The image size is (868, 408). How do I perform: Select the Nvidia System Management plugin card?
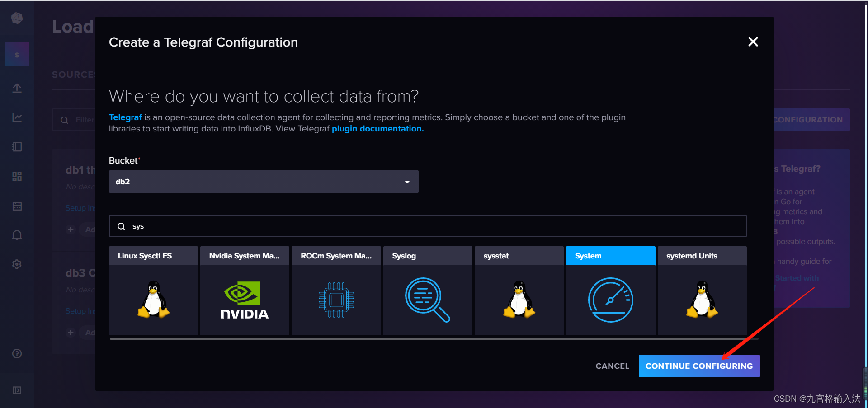pos(245,291)
